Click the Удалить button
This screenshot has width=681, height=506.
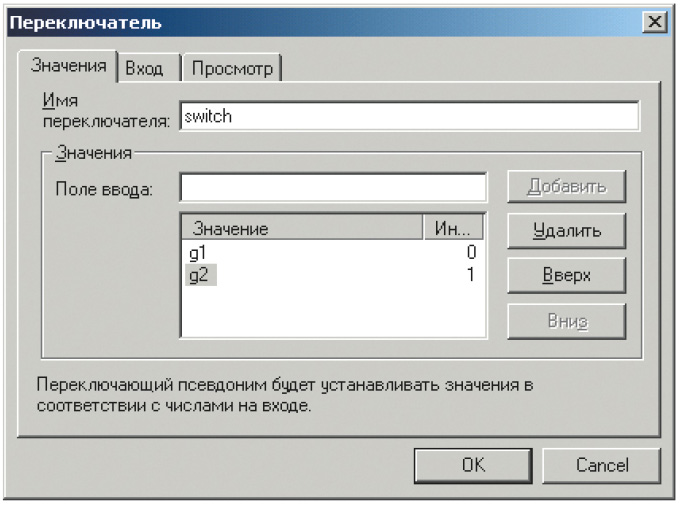[x=566, y=231]
